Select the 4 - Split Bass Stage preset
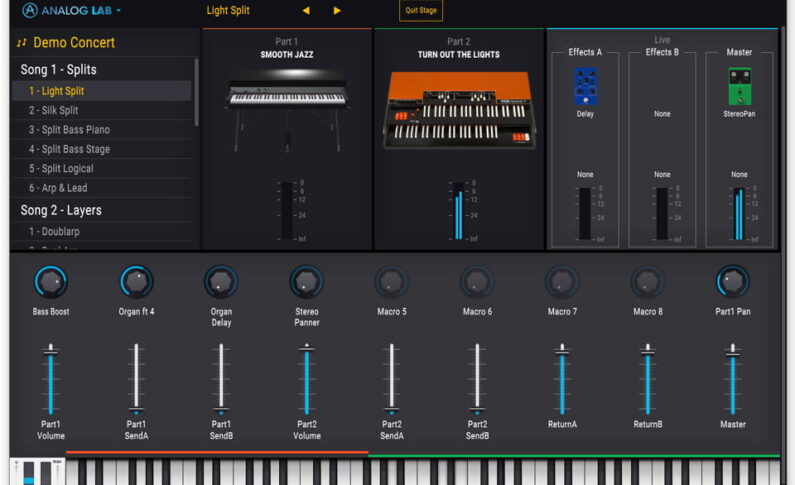This screenshot has width=795, height=485. click(x=101, y=149)
